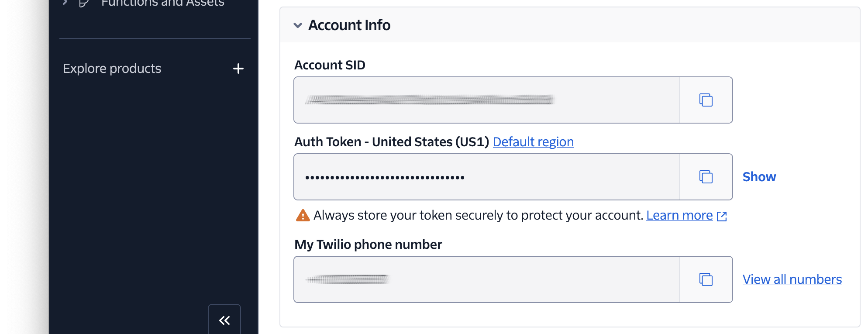Open the Default region link

[x=533, y=141]
